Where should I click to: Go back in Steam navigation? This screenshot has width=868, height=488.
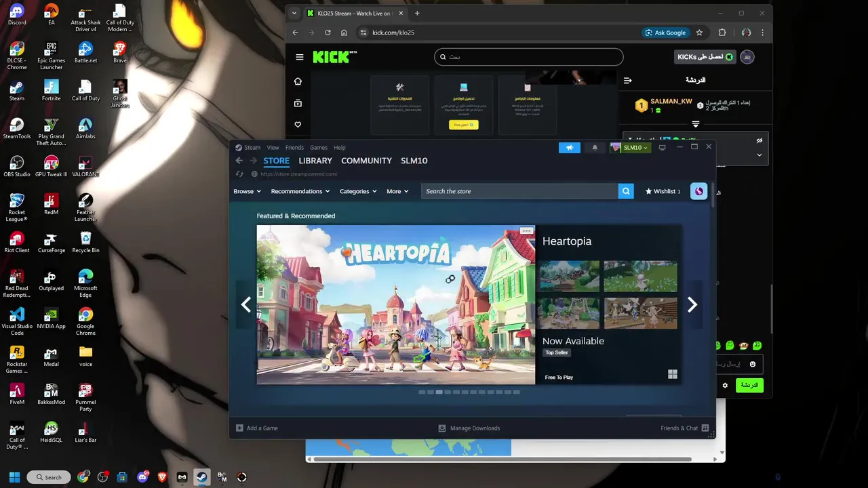239,161
